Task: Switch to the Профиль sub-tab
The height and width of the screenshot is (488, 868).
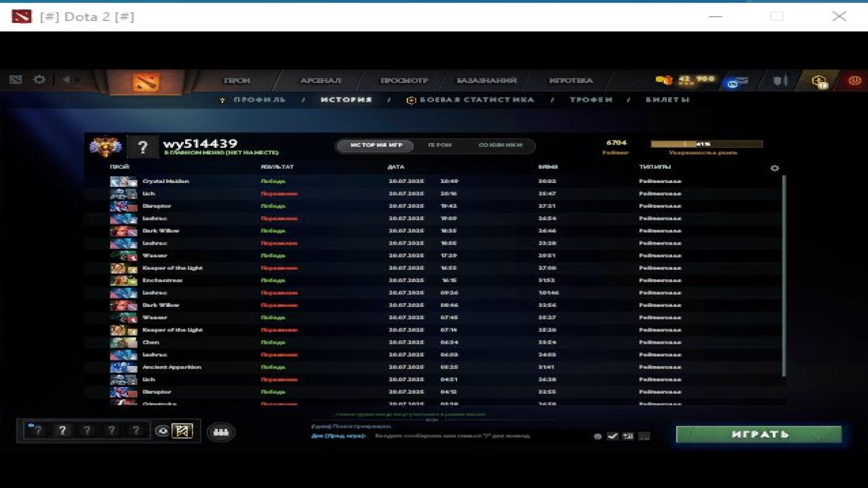Action: pos(259,100)
